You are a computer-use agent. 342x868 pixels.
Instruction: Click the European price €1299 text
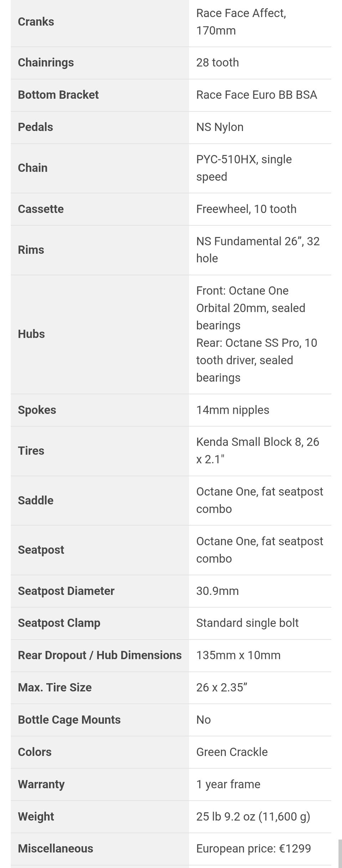253,848
